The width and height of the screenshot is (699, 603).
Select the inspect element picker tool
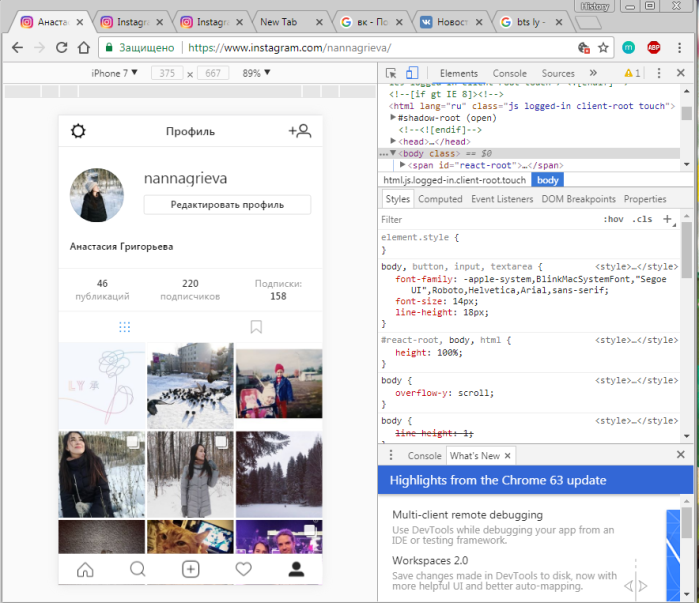pos(391,73)
